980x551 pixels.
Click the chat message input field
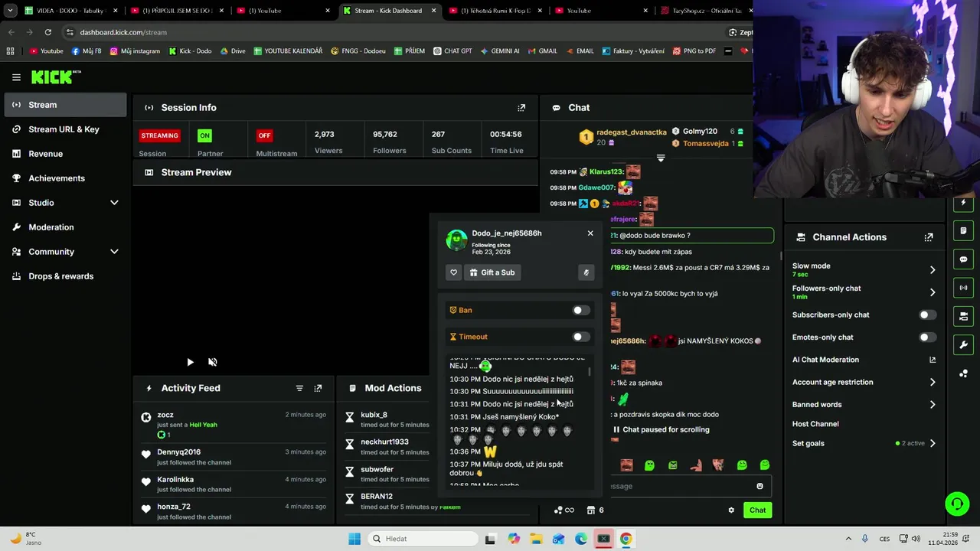tap(680, 486)
